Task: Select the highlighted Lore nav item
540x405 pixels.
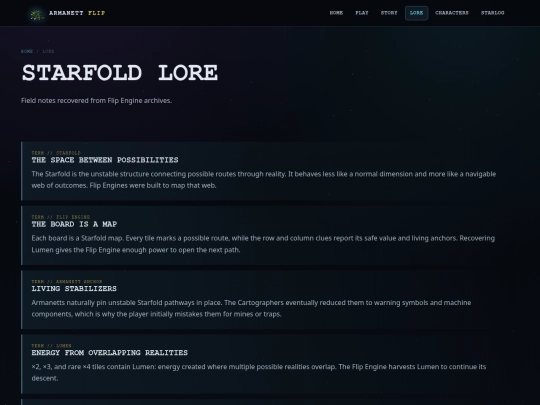Action: (x=416, y=13)
